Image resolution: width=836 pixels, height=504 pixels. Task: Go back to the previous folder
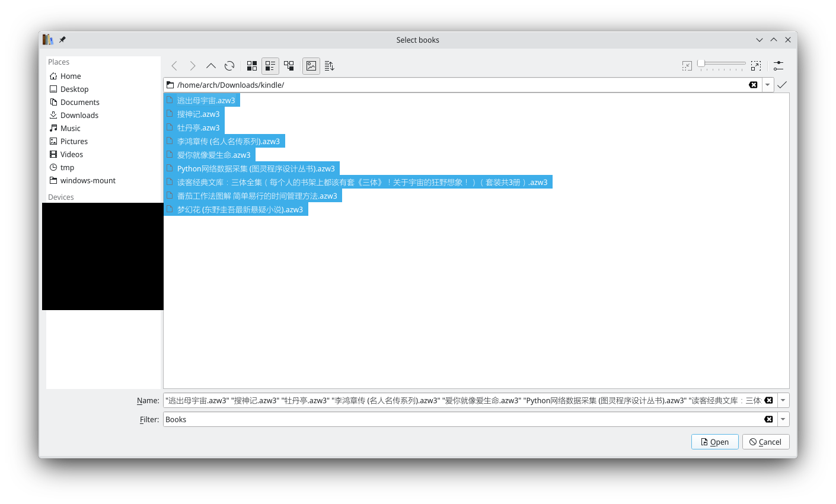[x=174, y=66]
